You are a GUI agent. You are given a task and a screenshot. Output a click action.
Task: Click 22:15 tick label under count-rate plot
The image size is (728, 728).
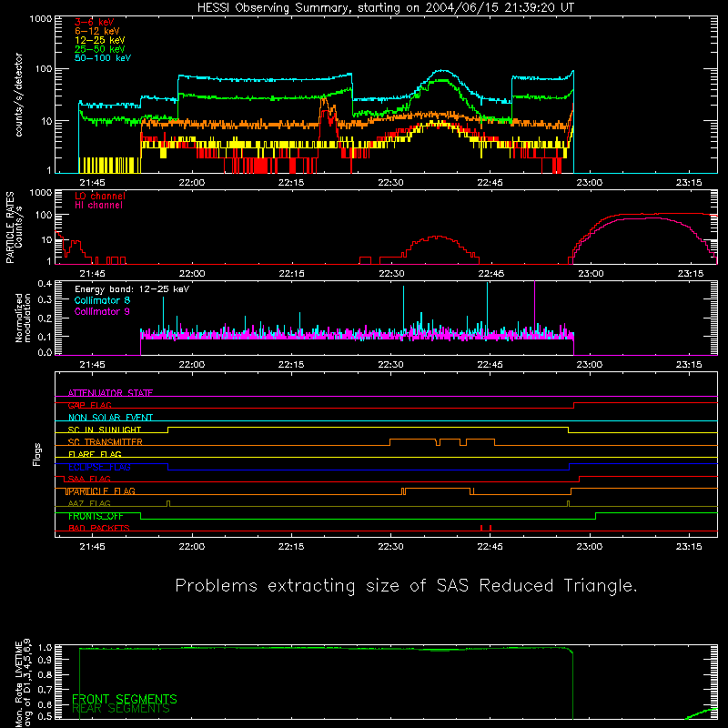click(x=291, y=183)
